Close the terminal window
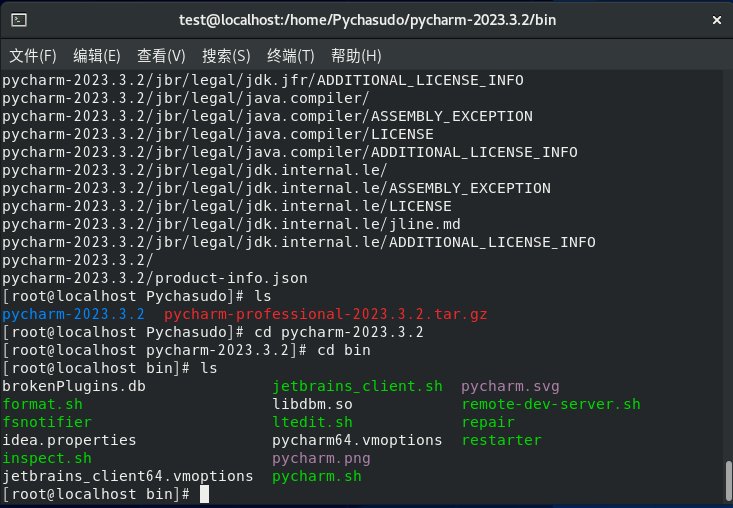Image resolution: width=733 pixels, height=508 pixels. pos(717,20)
